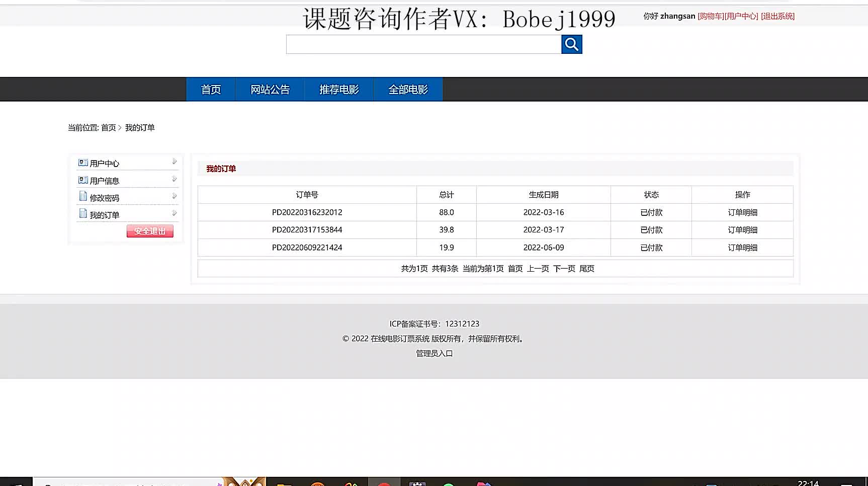Go to 首页 in the pagination bar
This screenshot has height=486, width=868.
point(515,269)
